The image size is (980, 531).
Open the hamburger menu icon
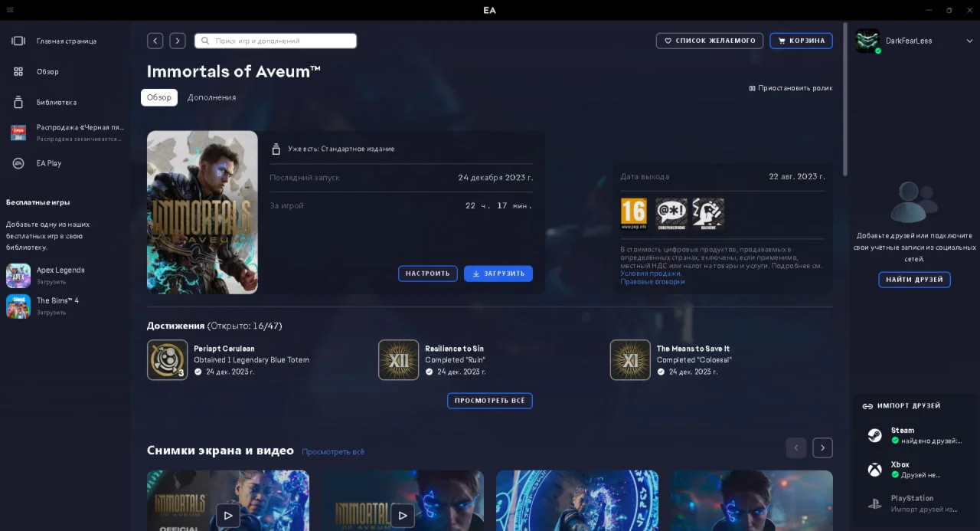pos(9,10)
